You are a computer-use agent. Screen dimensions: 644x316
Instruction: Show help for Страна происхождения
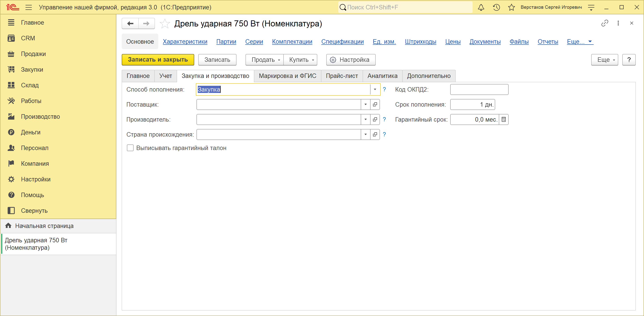[x=384, y=135]
